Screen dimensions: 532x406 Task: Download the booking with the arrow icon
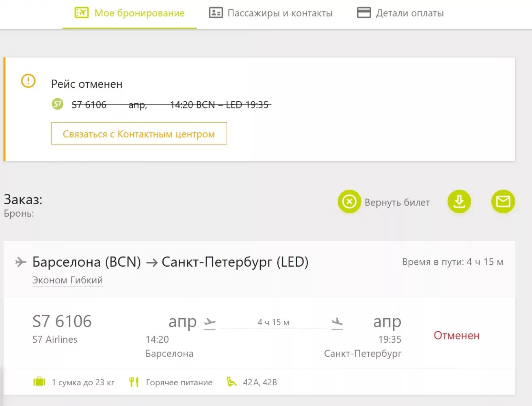coord(459,201)
